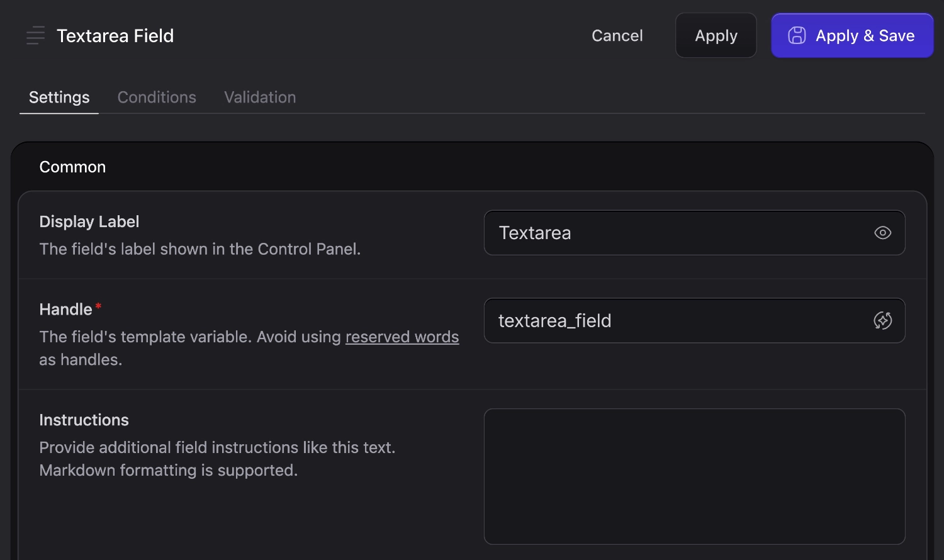The image size is (944, 560).
Task: Click the Common section header
Action: pos(72,166)
